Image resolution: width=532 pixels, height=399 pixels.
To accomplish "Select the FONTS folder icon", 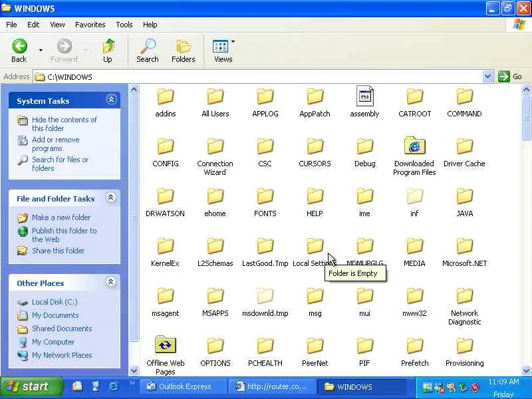I will tap(265, 196).
